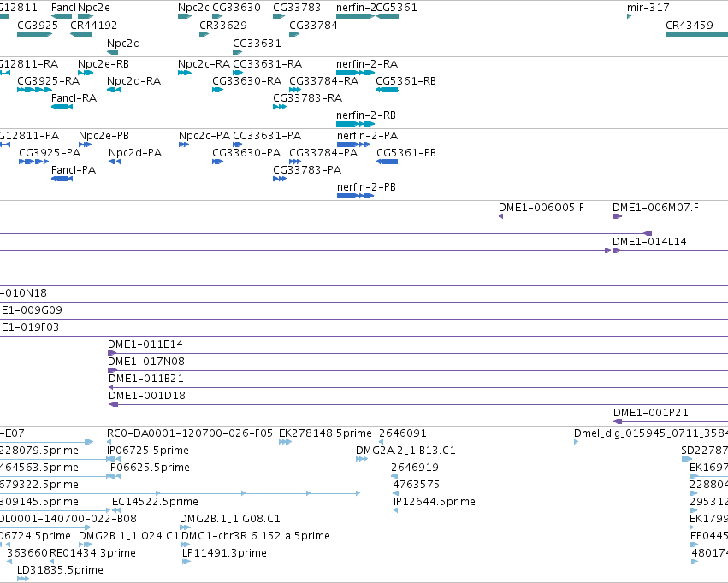The width and height of the screenshot is (728, 583).
Task: Select the RC0-DA0001-120700-026-F05 EST marker
Action: point(109,442)
